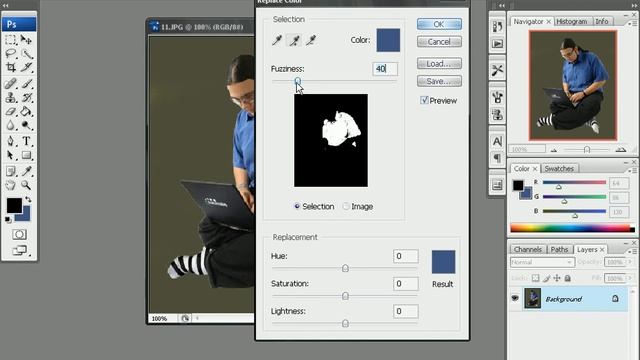The height and width of the screenshot is (360, 640).
Task: Click the selection Color swatch
Action: point(388,40)
